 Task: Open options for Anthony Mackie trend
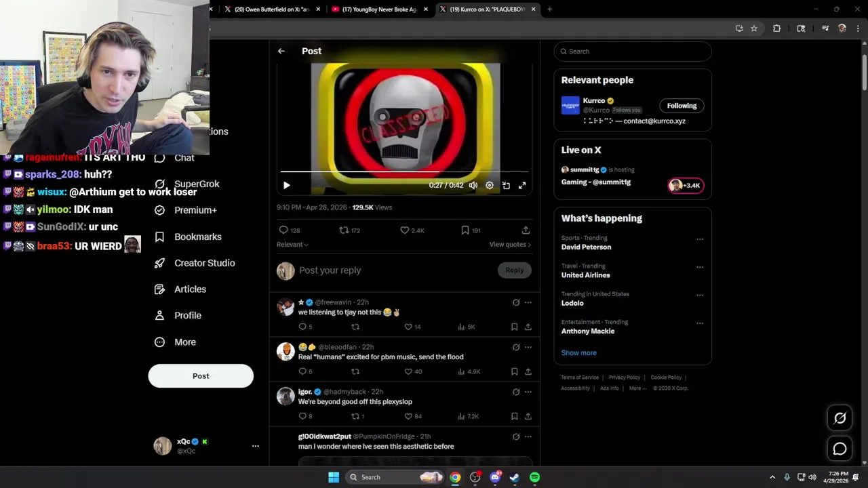[700, 323]
